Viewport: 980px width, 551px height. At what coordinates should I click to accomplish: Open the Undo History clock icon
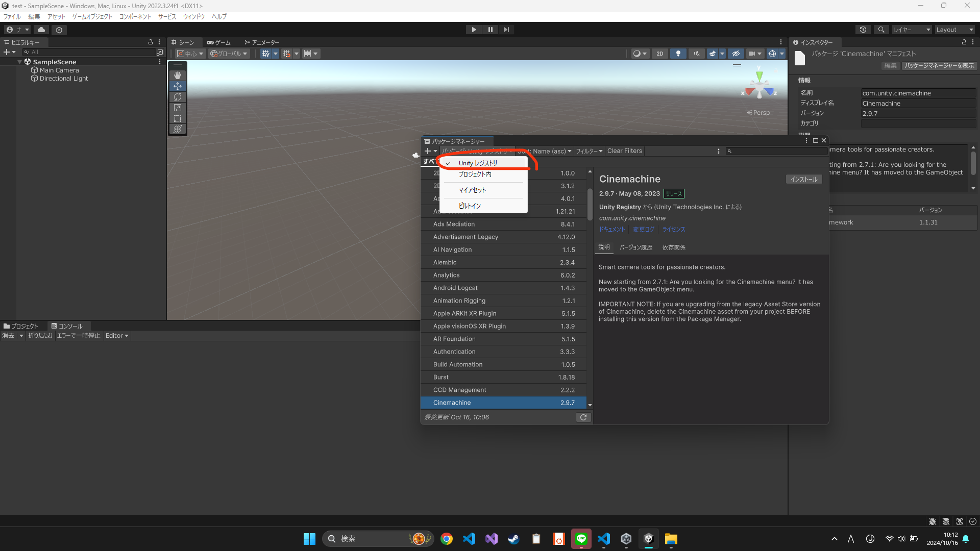point(863,30)
